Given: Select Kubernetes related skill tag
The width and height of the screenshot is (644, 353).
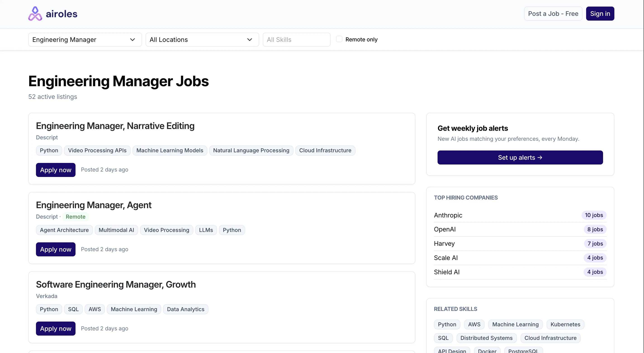Looking at the screenshot, I should pyautogui.click(x=565, y=324).
